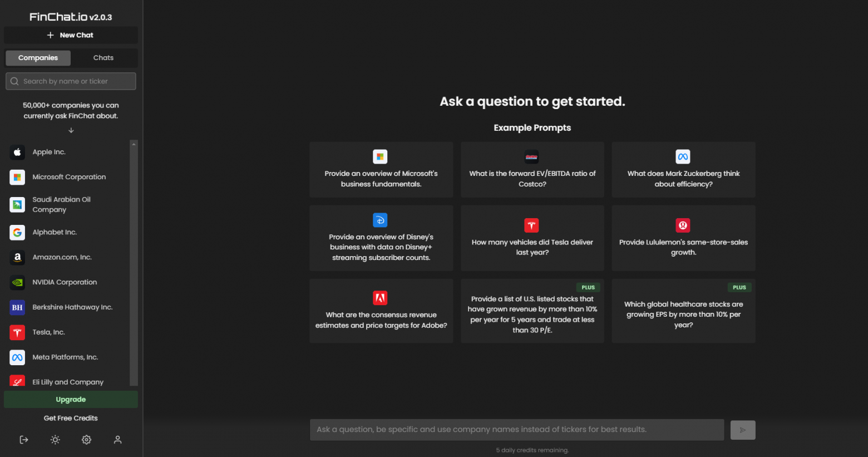Screen dimensions: 868x457
Task: Pick the Adobe consensus revenue estimates prompt
Action: click(381, 311)
